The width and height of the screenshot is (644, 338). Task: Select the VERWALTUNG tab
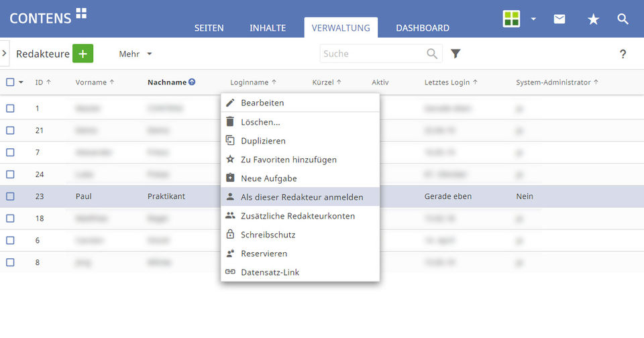341,27
